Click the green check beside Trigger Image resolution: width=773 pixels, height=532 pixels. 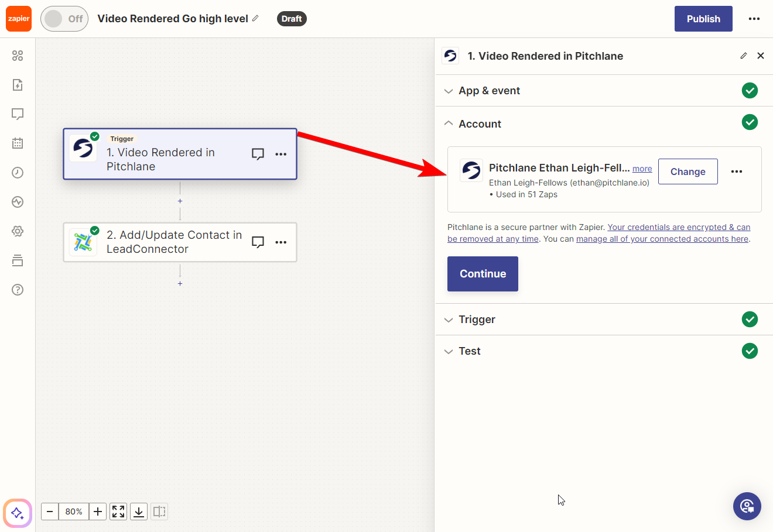tap(750, 320)
